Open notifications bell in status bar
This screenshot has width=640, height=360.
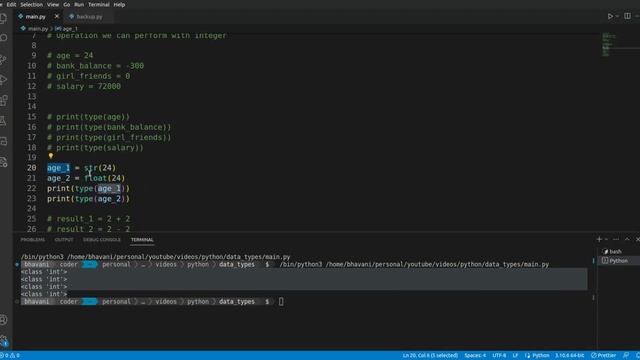[637, 356]
